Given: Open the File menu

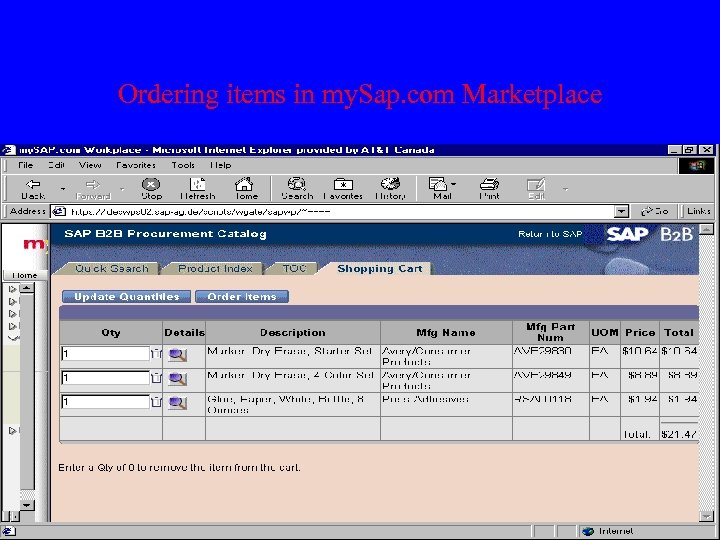Looking at the screenshot, I should (25, 165).
